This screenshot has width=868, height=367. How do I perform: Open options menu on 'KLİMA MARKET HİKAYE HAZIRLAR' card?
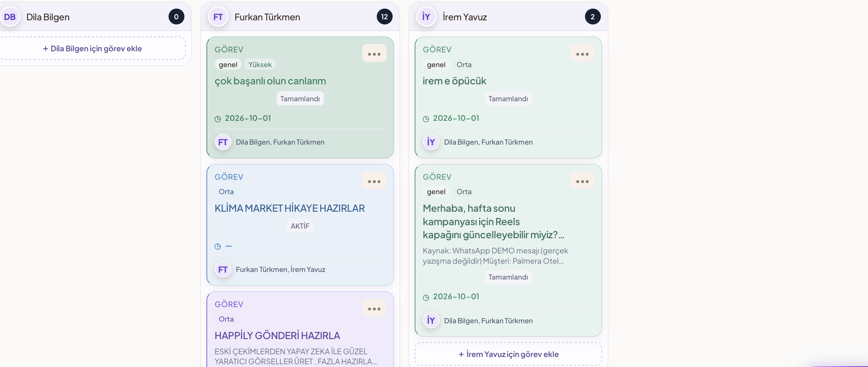point(374,181)
